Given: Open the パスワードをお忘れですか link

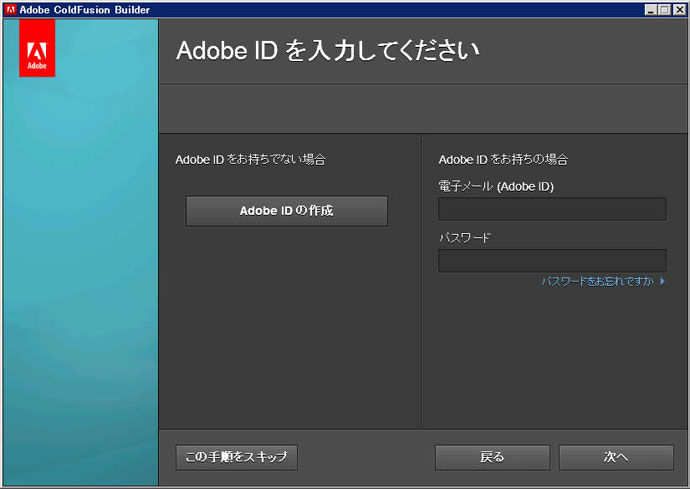Looking at the screenshot, I should (x=597, y=282).
